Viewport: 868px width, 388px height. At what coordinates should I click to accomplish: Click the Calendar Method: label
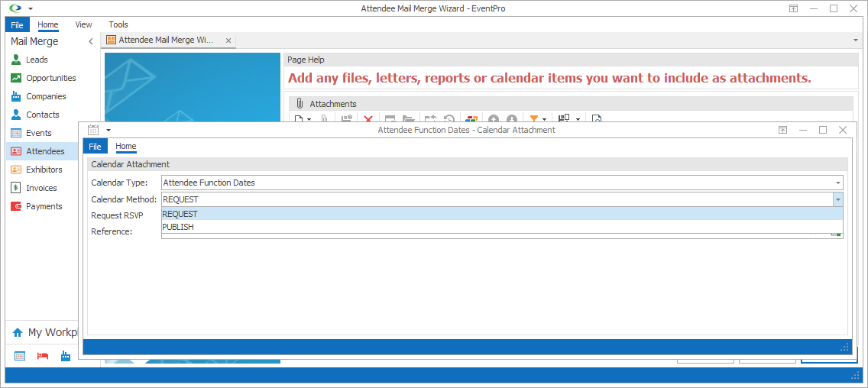tap(124, 199)
